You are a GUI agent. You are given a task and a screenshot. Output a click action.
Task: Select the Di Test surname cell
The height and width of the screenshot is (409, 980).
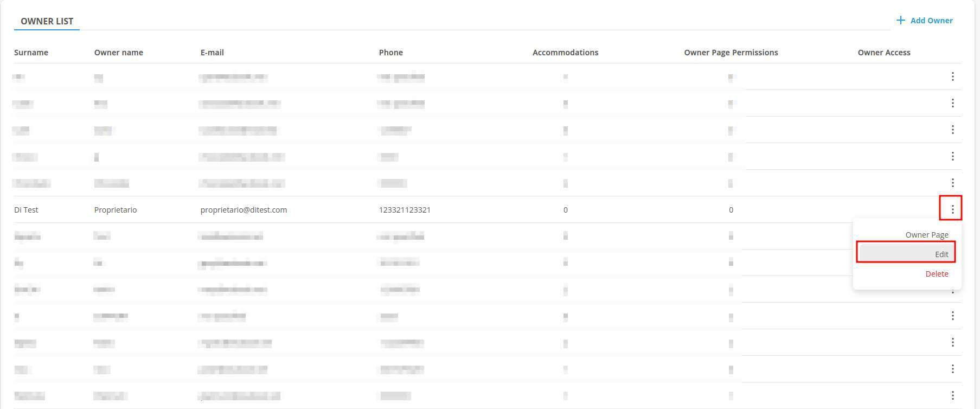[x=26, y=210]
